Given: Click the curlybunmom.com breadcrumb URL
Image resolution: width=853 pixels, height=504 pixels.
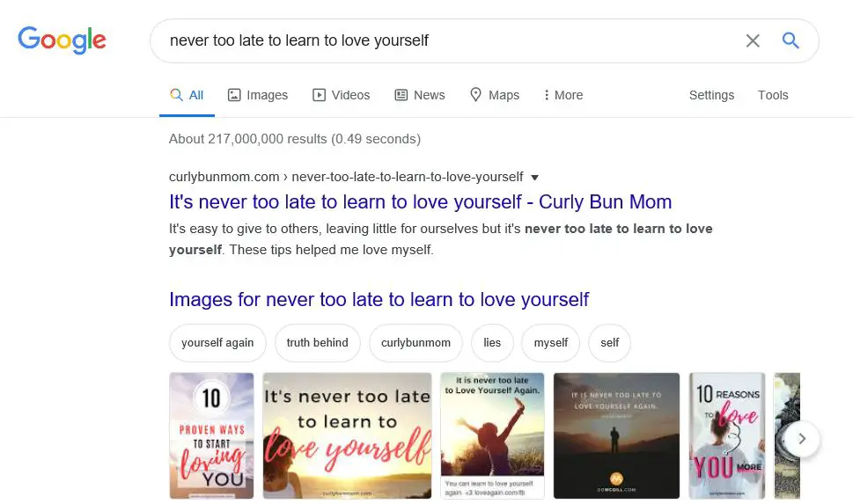Looking at the screenshot, I should point(346,177).
